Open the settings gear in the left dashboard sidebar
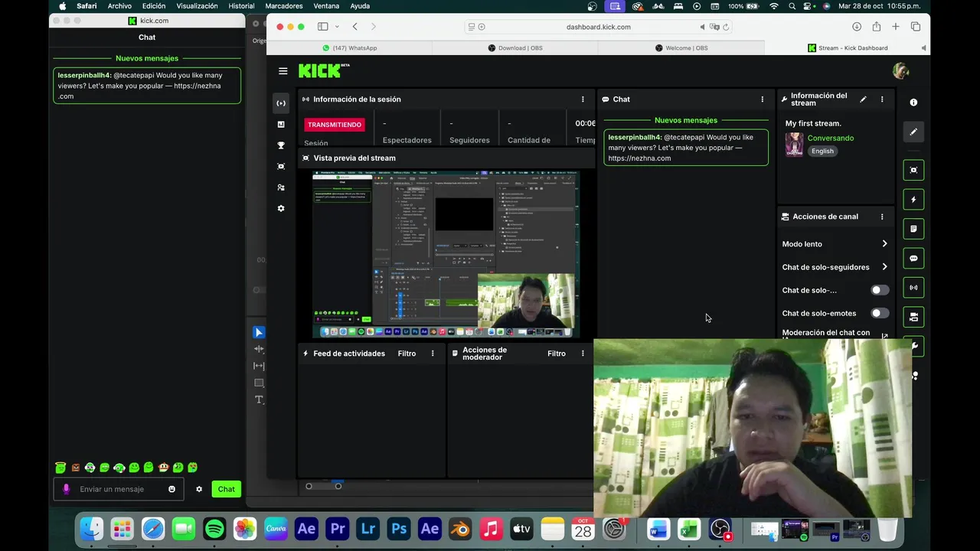The image size is (980, 551). pos(281,208)
